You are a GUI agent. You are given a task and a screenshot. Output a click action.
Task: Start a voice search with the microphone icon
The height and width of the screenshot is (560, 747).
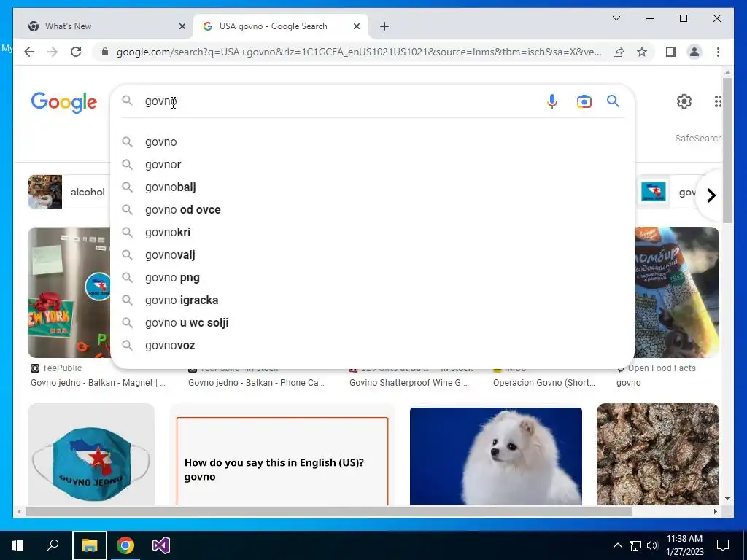(x=551, y=101)
